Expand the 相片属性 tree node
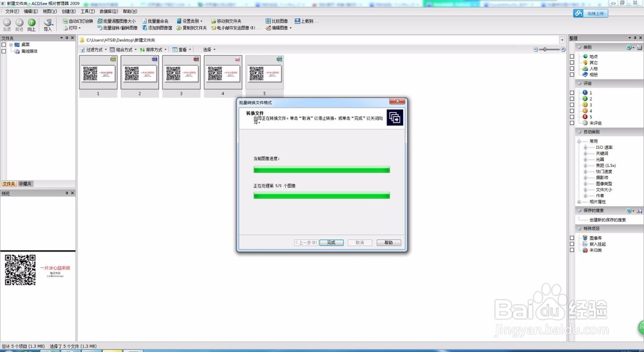Screen dimensions: 644x352 click(x=579, y=202)
